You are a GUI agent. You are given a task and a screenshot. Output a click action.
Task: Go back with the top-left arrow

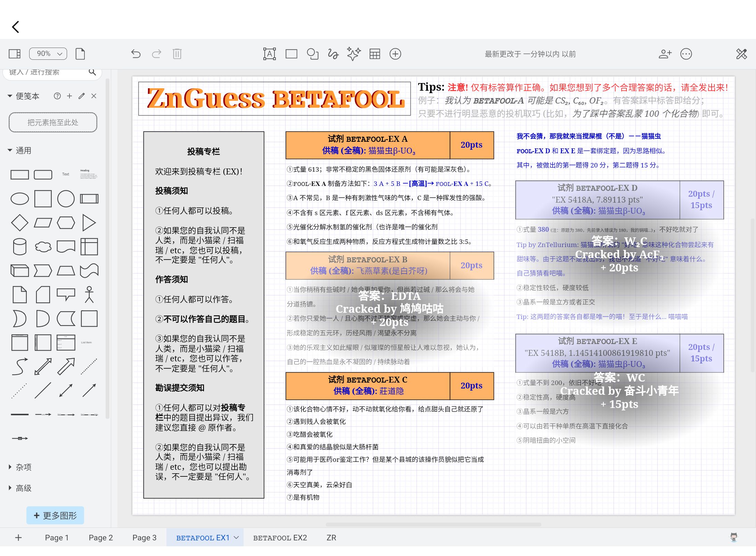pyautogui.click(x=16, y=27)
